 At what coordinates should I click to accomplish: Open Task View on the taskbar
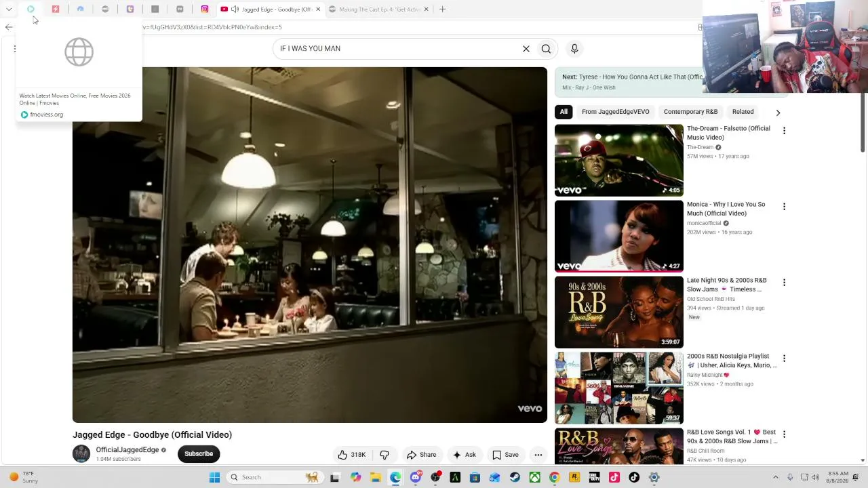(334, 477)
